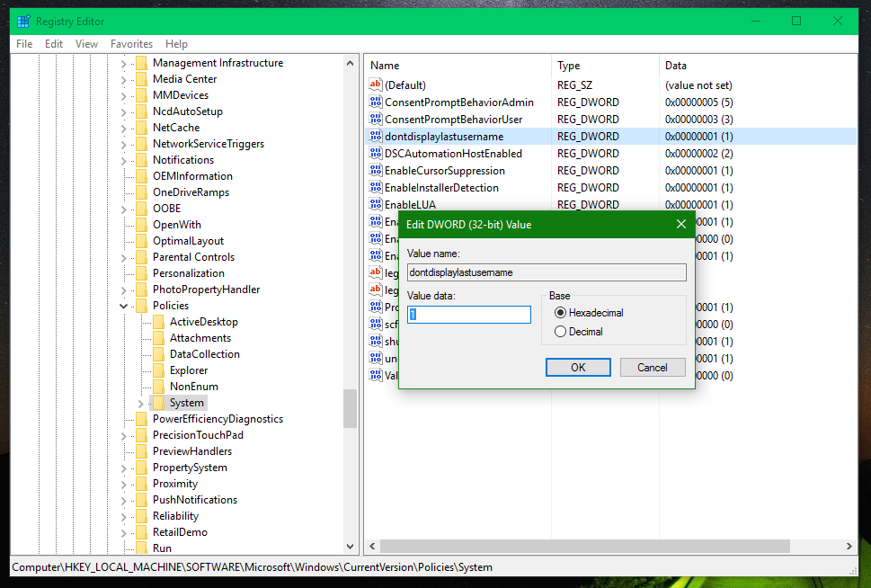Viewport: 871px width, 588px height.
Task: Click the Personalization folder icon
Action: tap(142, 273)
